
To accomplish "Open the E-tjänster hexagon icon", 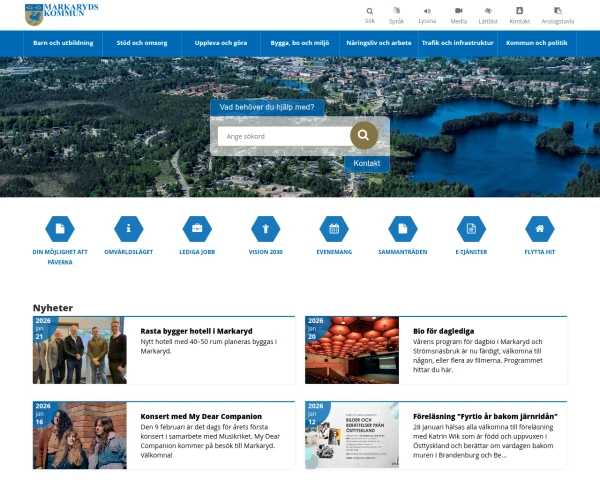I will point(470,229).
